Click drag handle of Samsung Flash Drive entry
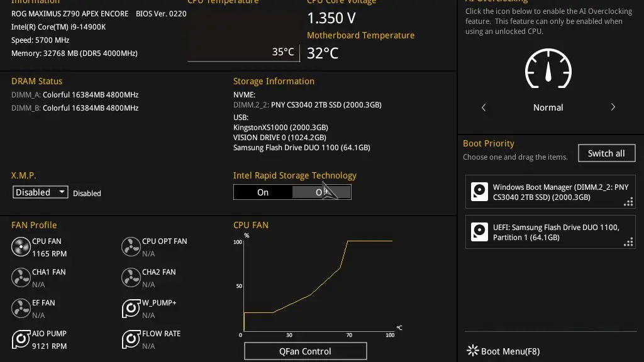Viewport: 644px width, 362px height. 628,242
